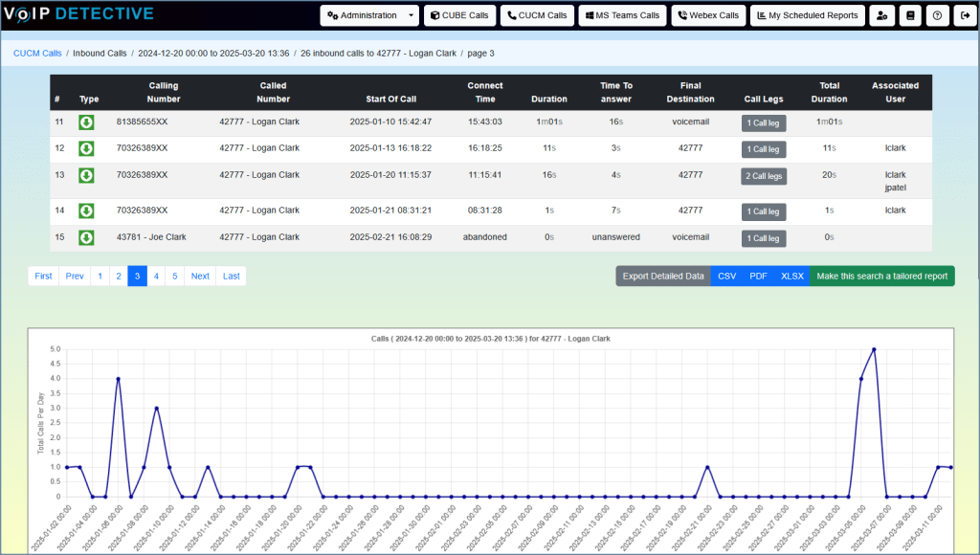Click the abandoned connect time cell

(485, 237)
